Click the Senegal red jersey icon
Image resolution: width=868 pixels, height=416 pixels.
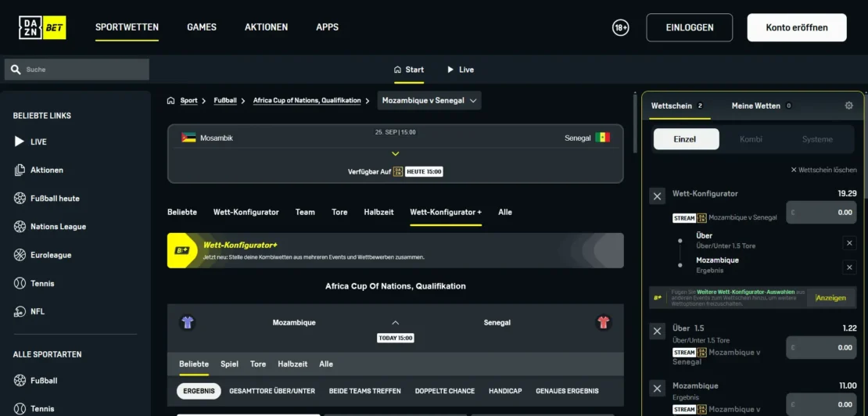pyautogui.click(x=604, y=322)
